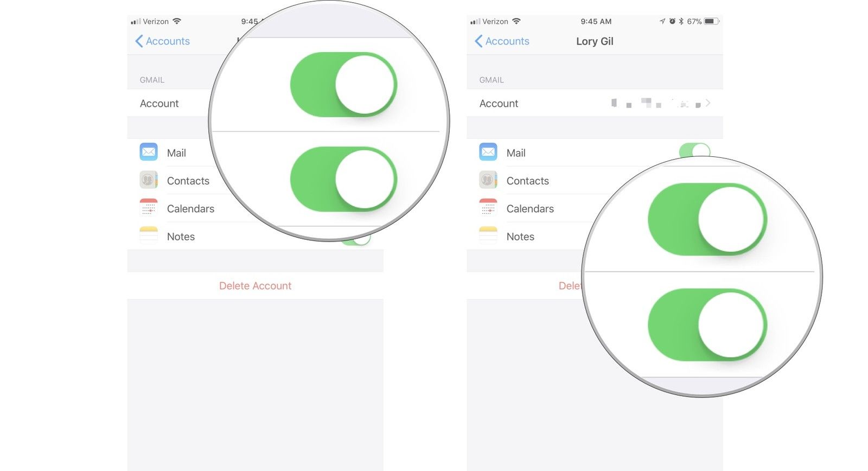Go back via Accounts link in right screenshot
Image resolution: width=868 pixels, height=471 pixels.
(x=507, y=41)
